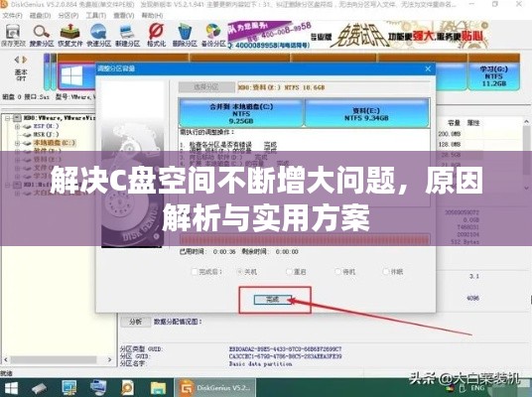The height and width of the screenshot is (397, 532).
Task: Select the 关机 shutdown radio button
Action: [x=239, y=272]
